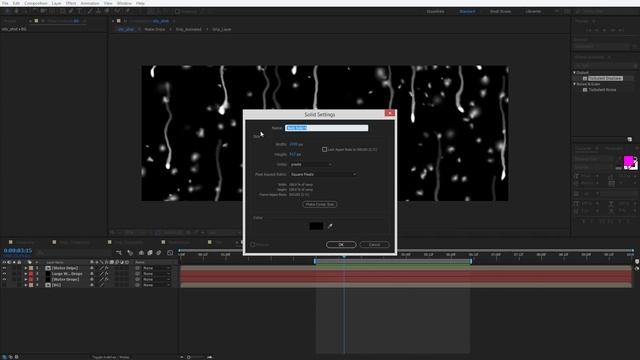Click Cancel in Solid Settings
Image resolution: width=640 pixels, height=360 pixels.
pos(374,244)
